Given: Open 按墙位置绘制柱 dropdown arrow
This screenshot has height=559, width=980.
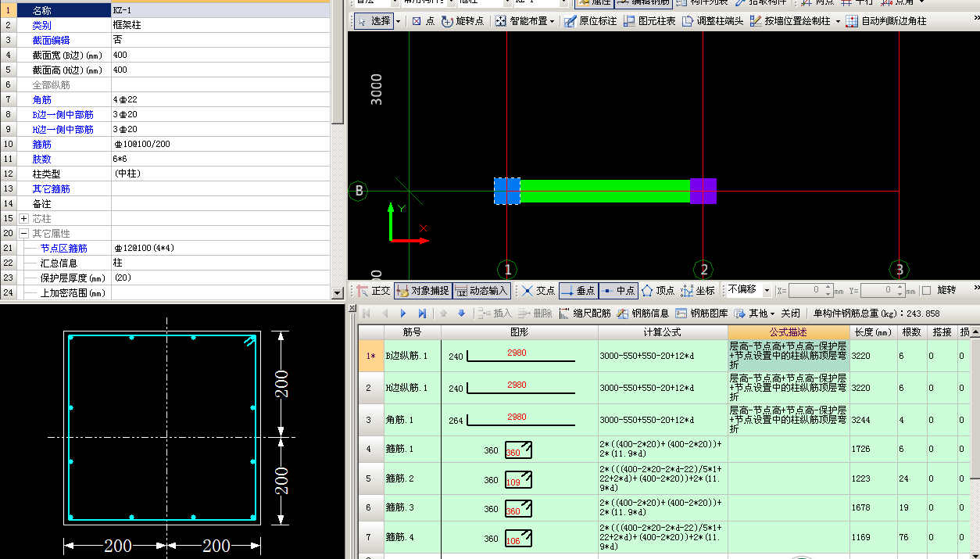Looking at the screenshot, I should [838, 21].
